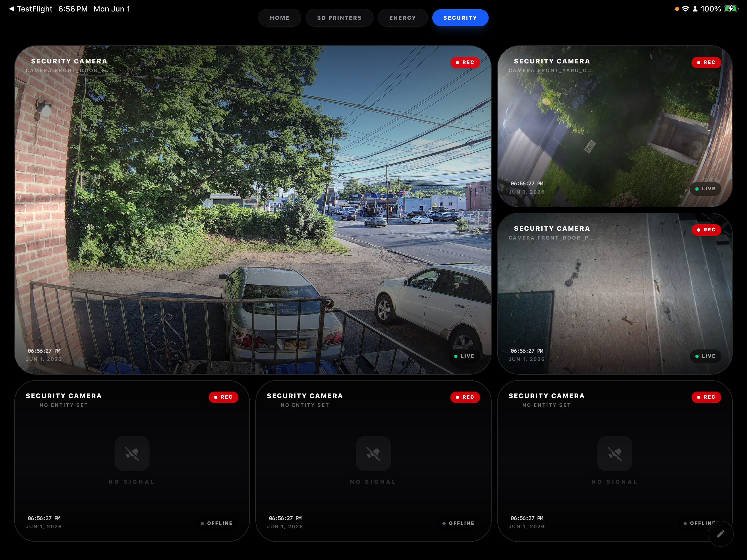Click REC badge on CAMERA.FRONT_DOOR_P camera
This screenshot has width=747, height=560.
(x=706, y=230)
